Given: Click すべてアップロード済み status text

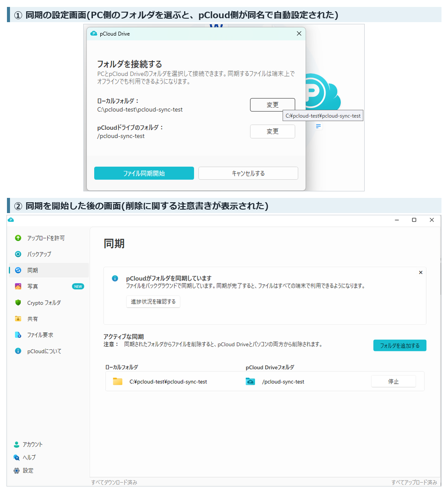Looking at the screenshot, I should 414,482.
